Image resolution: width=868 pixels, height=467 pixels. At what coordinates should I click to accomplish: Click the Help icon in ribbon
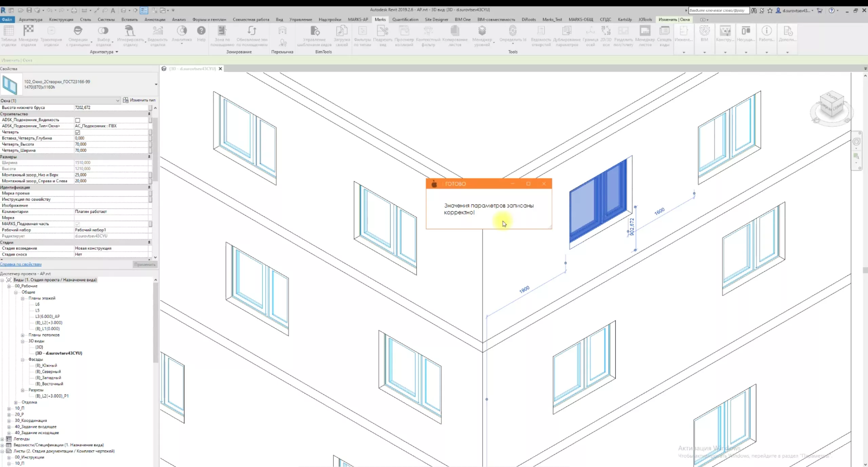[x=201, y=31]
